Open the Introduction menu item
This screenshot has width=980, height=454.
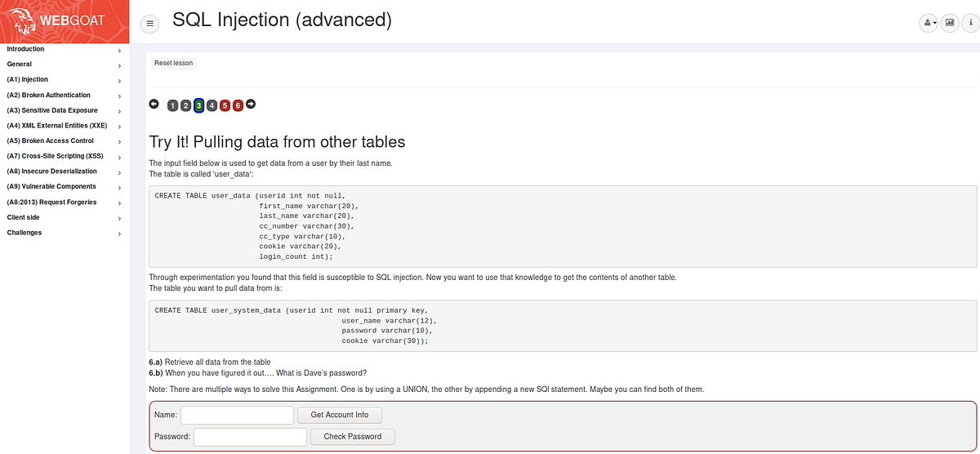click(x=65, y=49)
